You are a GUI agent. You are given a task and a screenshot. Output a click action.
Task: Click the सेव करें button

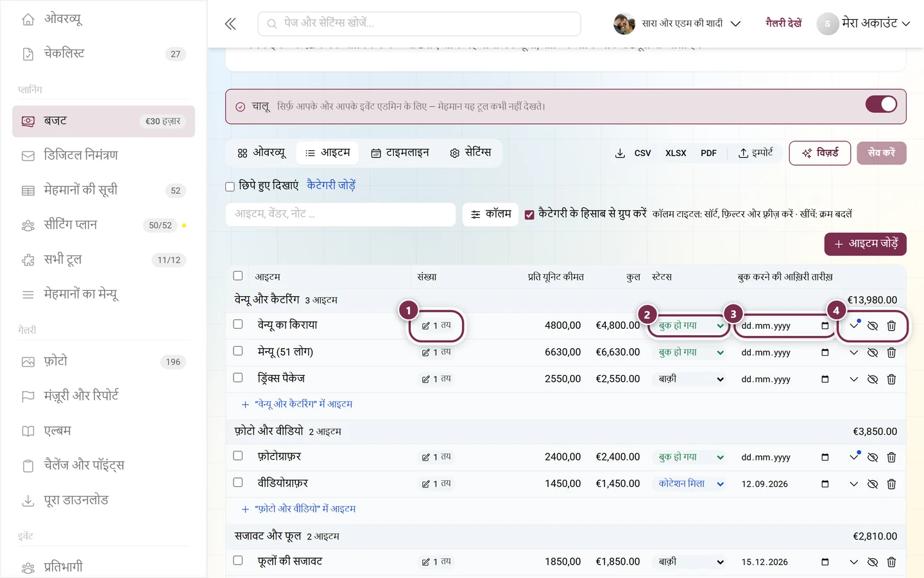(881, 153)
